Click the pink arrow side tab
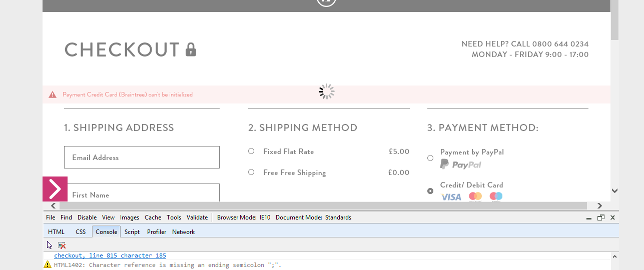 click(x=55, y=189)
